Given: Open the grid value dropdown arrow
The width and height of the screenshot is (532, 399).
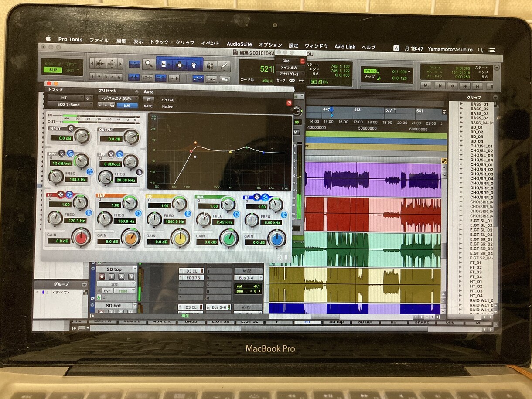Looking at the screenshot, I should pyautogui.click(x=409, y=72).
